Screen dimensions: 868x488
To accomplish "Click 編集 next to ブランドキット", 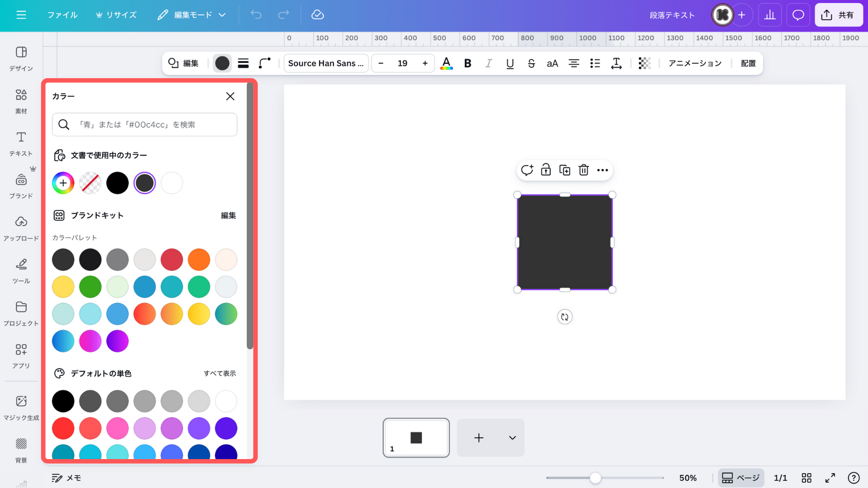I will point(228,216).
